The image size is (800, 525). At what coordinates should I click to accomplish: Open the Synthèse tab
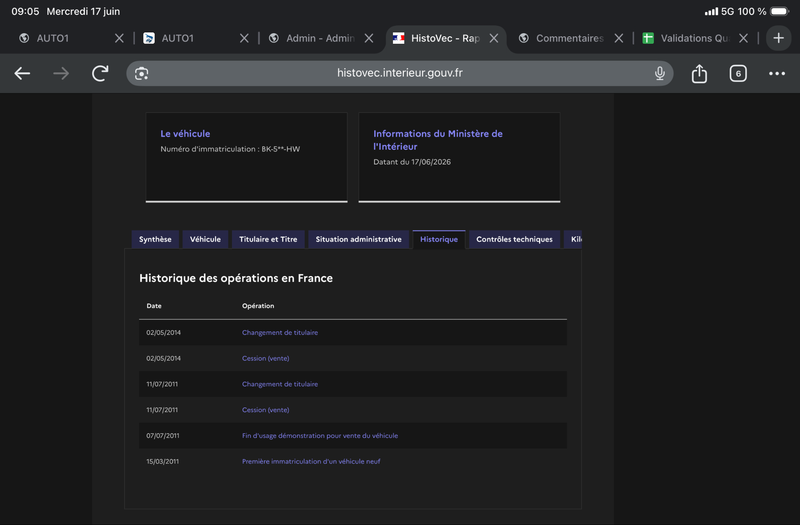pyautogui.click(x=155, y=239)
